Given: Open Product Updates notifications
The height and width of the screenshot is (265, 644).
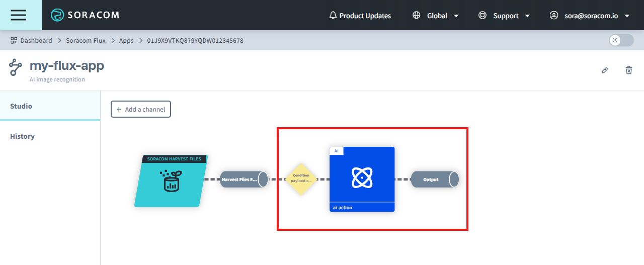Looking at the screenshot, I should pos(360,16).
